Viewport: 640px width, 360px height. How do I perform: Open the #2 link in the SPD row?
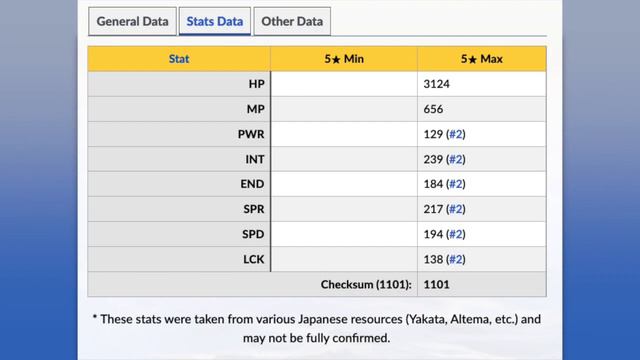[456, 234]
